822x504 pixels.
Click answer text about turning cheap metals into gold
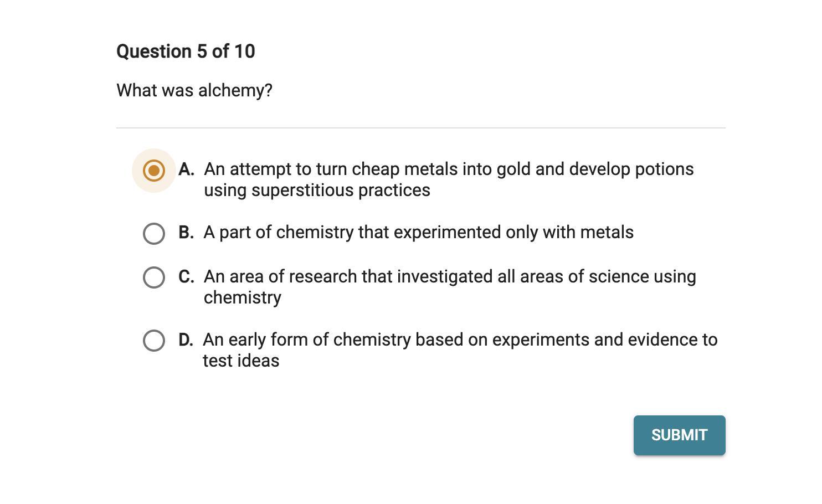click(449, 169)
